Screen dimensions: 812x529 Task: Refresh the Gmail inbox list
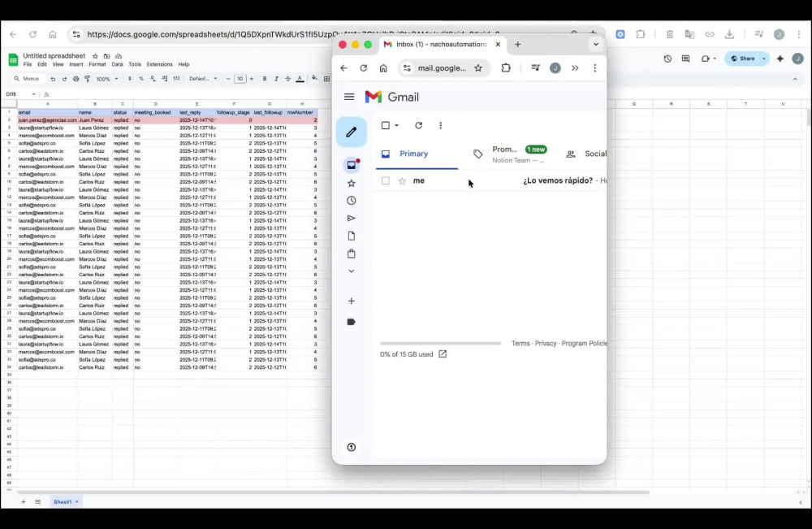coord(418,125)
